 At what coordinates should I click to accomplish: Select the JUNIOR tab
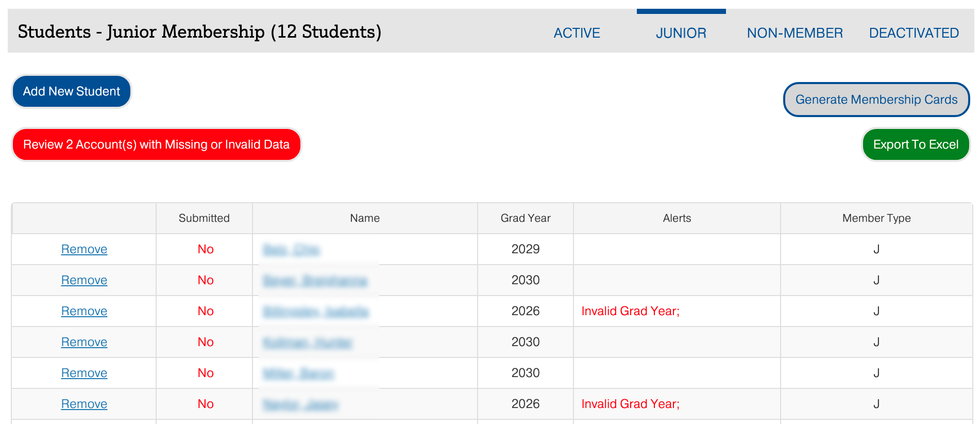coord(681,33)
